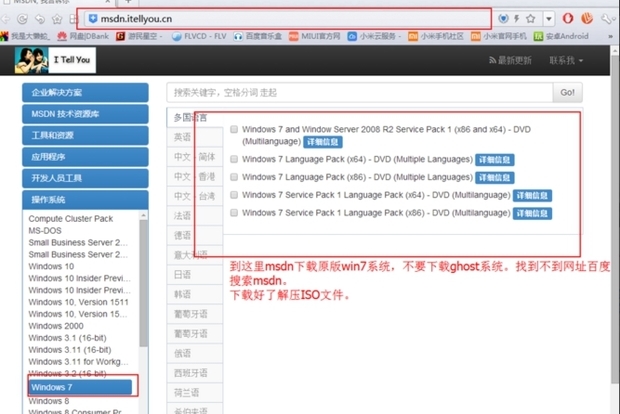Open 详细信息 for Windows 7 SP1 Multilanguage DVD
The width and height of the screenshot is (620, 414).
323,142
